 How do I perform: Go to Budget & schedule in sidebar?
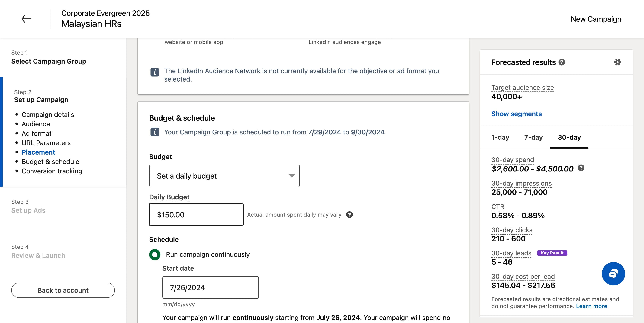(50, 162)
